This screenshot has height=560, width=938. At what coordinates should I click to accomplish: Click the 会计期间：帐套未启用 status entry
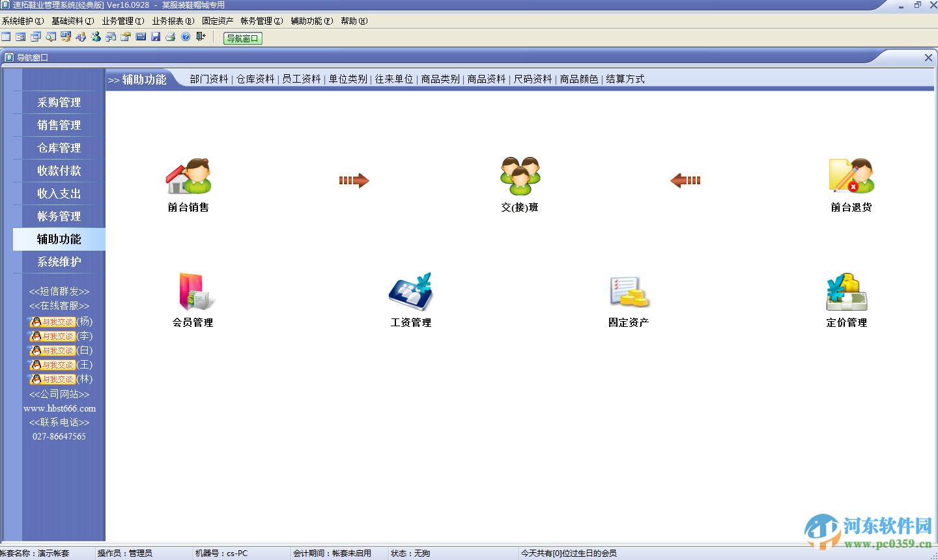point(332,553)
